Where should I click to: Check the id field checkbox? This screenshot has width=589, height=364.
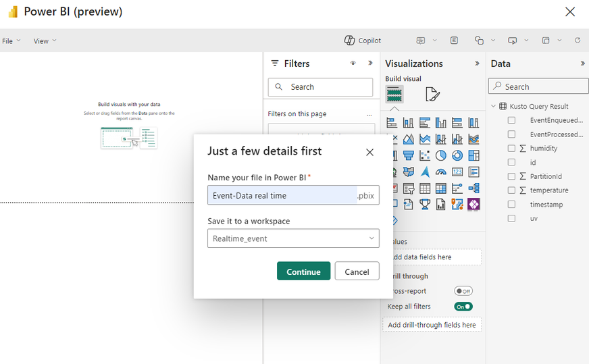[511, 162]
